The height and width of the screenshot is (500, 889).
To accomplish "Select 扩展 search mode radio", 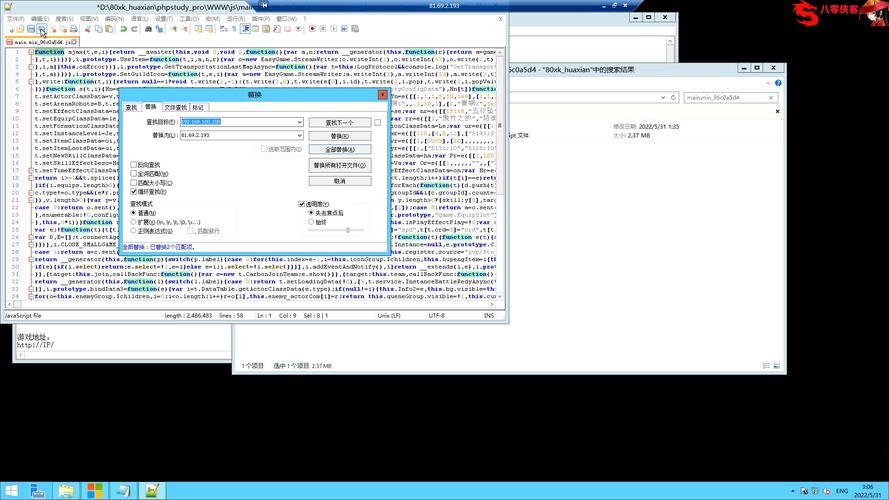I will pos(134,222).
